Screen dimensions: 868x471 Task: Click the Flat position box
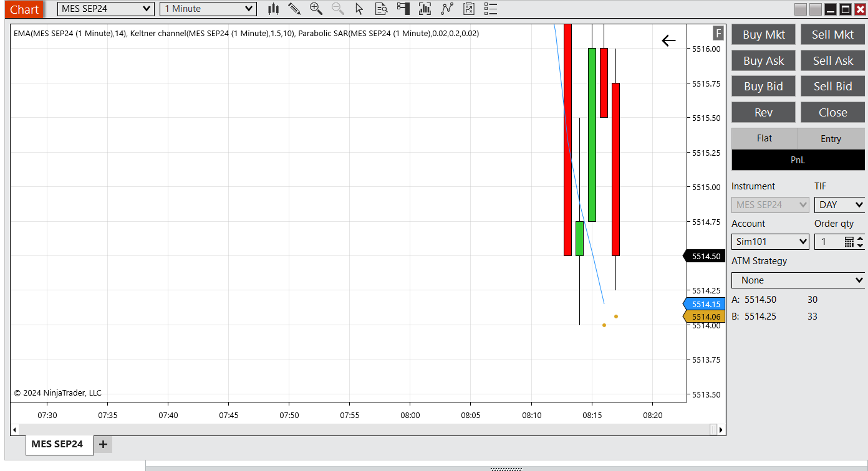tap(764, 138)
